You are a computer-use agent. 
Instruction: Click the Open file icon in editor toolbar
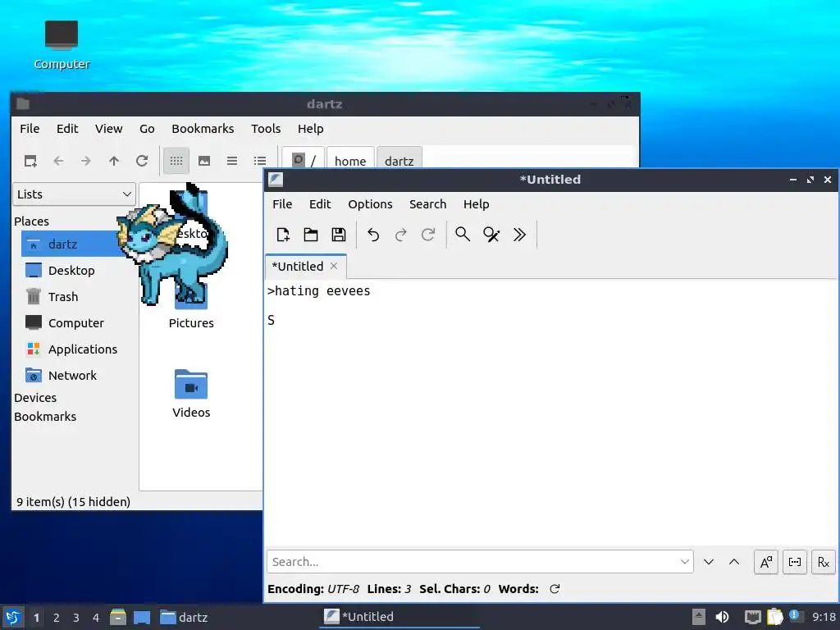(x=311, y=235)
